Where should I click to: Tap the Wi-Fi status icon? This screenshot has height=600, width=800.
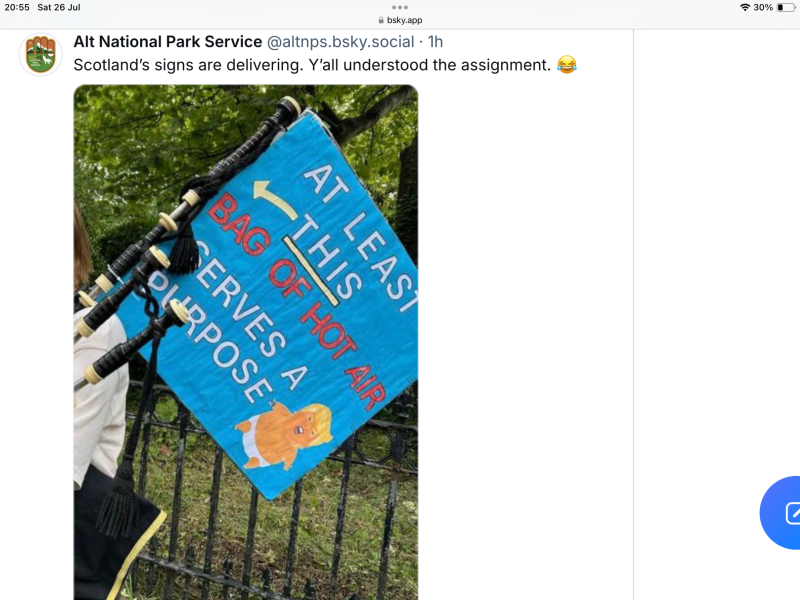click(x=745, y=7)
